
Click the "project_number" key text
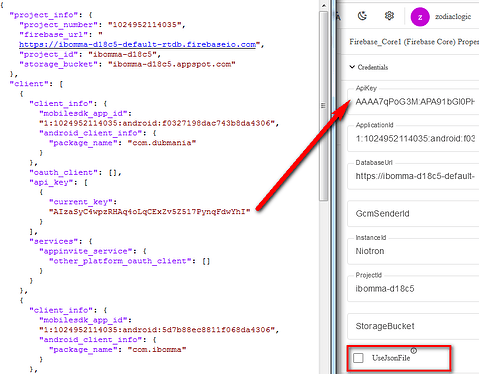61,25
